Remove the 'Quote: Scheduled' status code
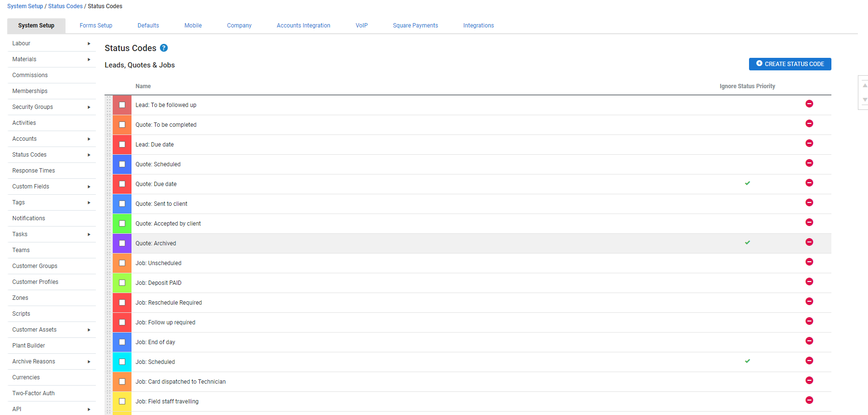 809,163
